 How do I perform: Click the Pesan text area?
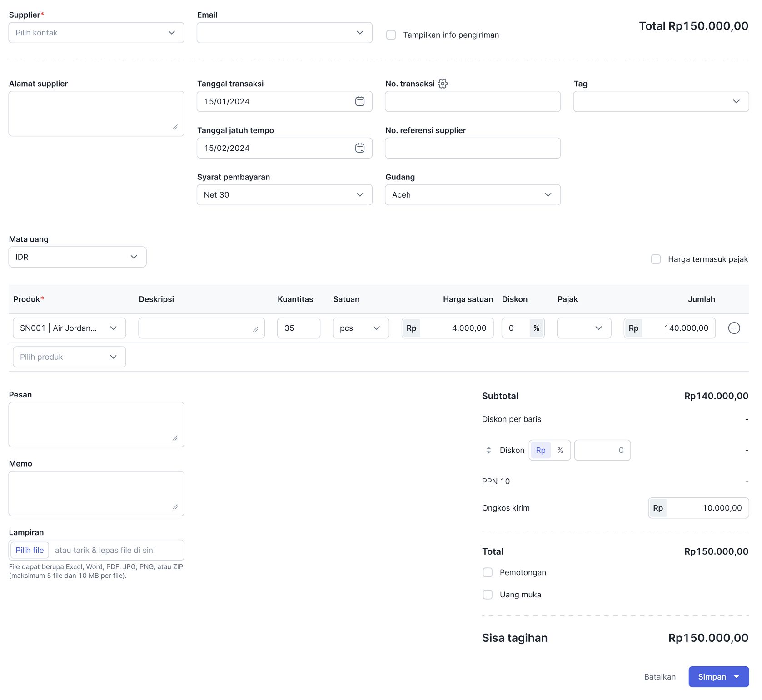click(x=96, y=425)
